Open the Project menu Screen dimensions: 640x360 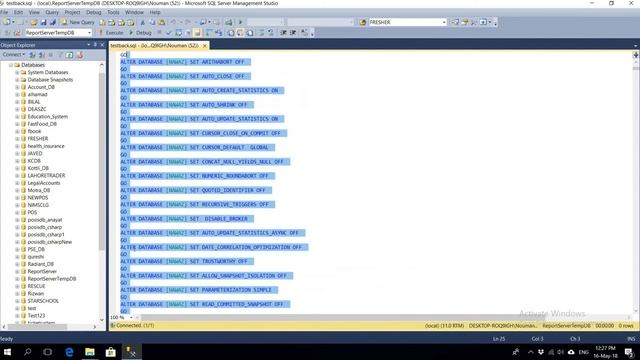click(x=73, y=12)
